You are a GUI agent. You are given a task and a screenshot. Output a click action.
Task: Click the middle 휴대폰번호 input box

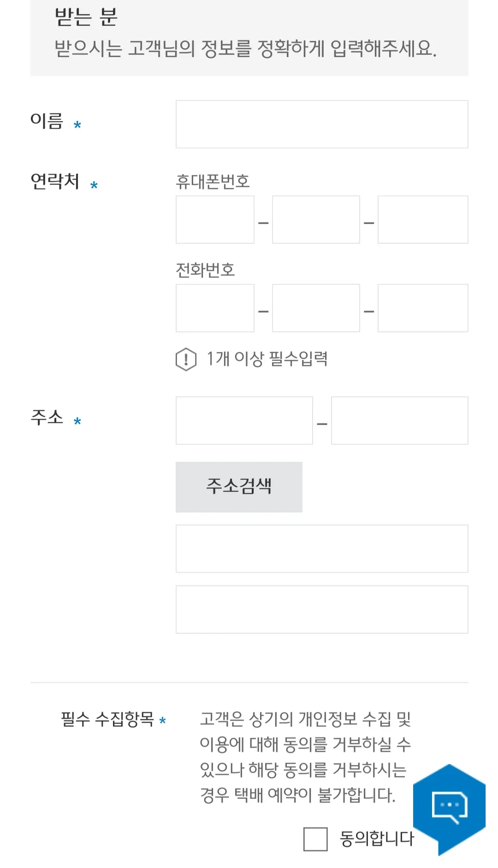[316, 219]
